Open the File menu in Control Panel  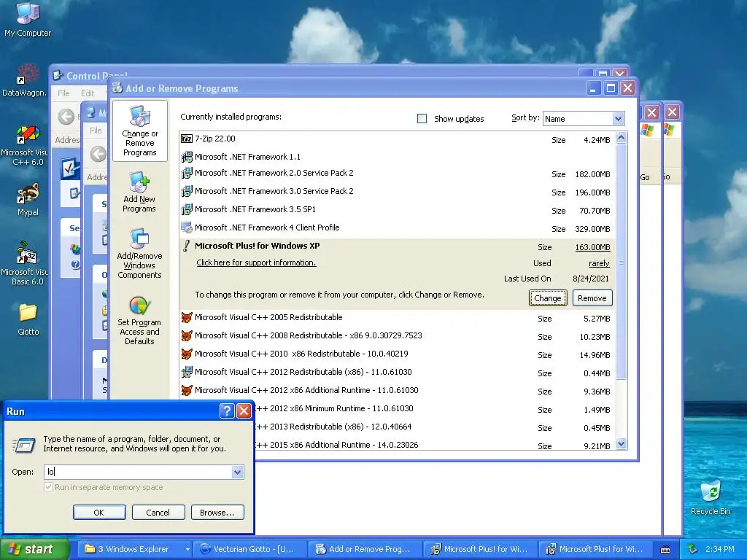point(63,93)
